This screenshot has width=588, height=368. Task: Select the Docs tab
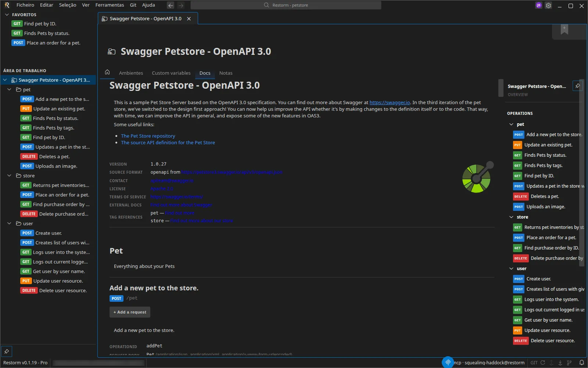coord(205,73)
